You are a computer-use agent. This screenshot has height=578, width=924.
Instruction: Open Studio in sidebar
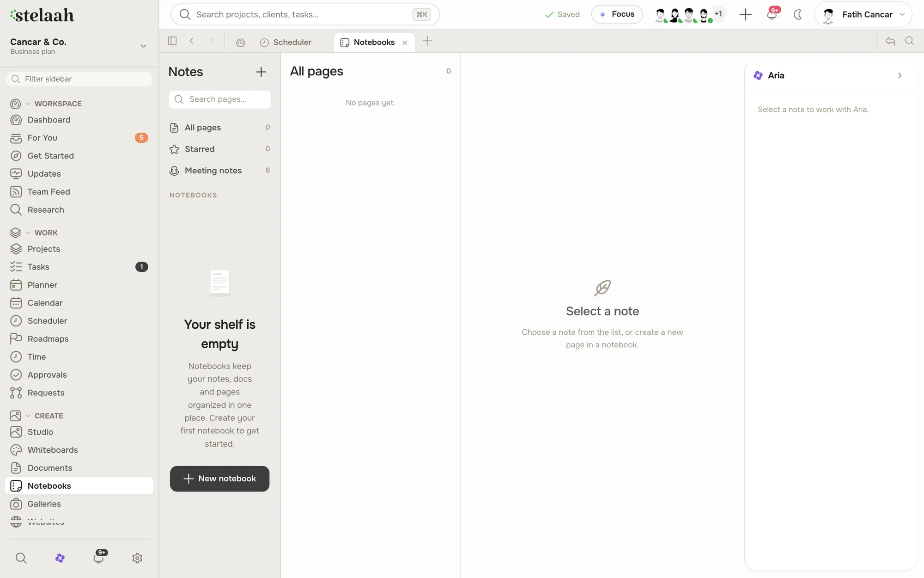pyautogui.click(x=79, y=432)
